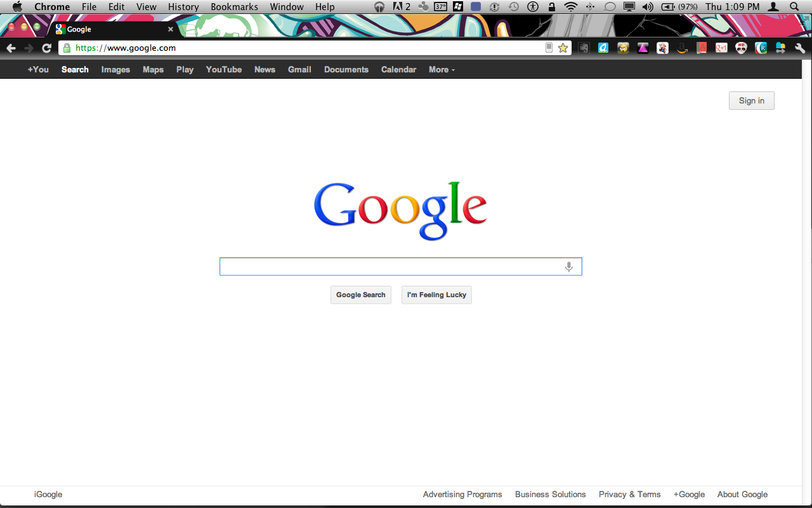Click the address bar showing www.google.com
Viewport: 812px width, 508px height.
[x=315, y=48]
